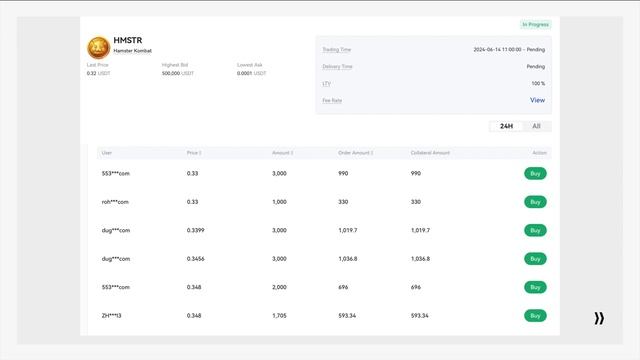
Task: Click the Delivery Time label
Action: [337, 67]
